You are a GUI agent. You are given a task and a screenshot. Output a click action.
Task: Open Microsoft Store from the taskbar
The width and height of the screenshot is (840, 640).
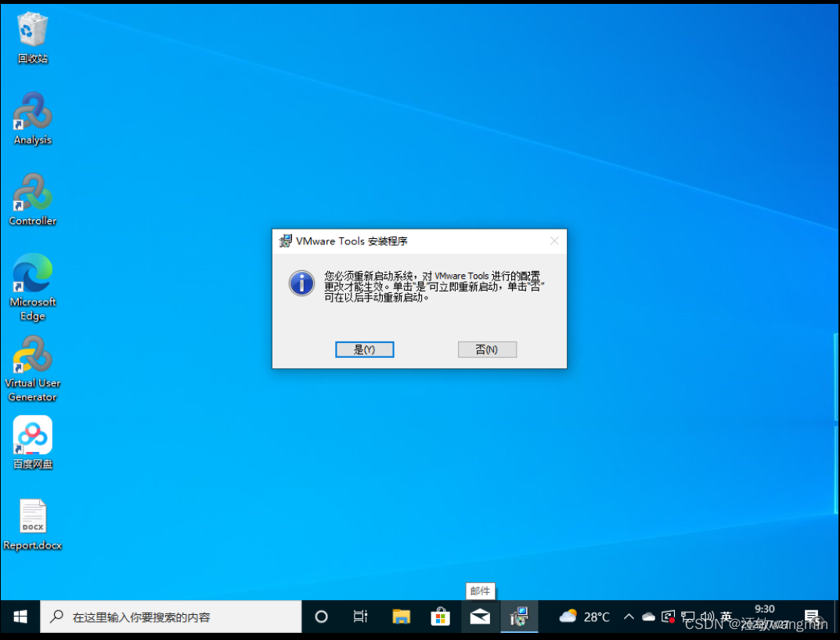(441, 617)
